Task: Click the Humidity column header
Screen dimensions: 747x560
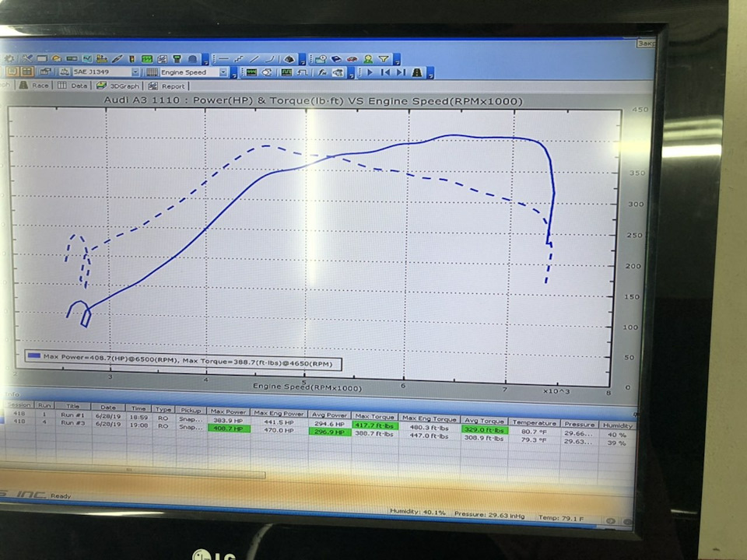Action: click(617, 425)
